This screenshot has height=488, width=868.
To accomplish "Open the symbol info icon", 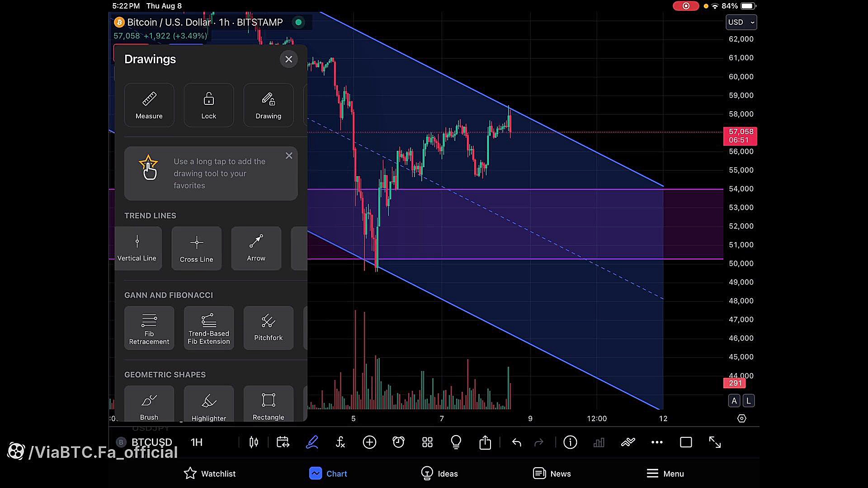I will pos(570,442).
